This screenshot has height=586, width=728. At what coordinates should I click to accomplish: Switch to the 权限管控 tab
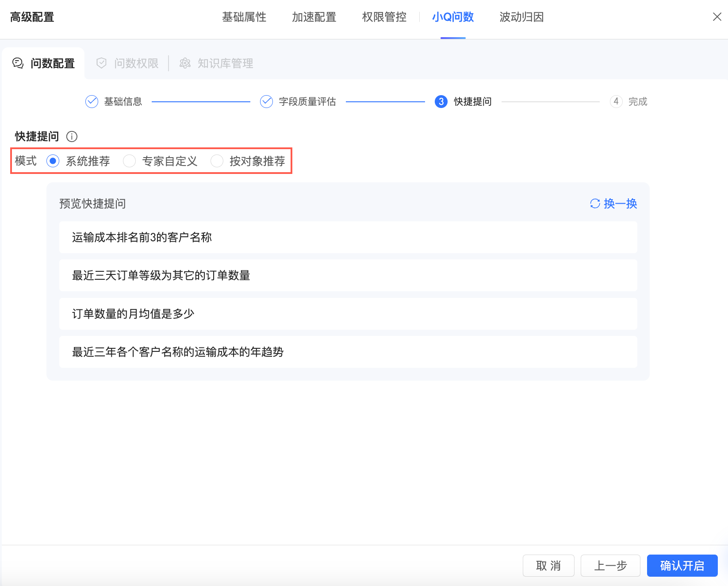[x=384, y=17]
